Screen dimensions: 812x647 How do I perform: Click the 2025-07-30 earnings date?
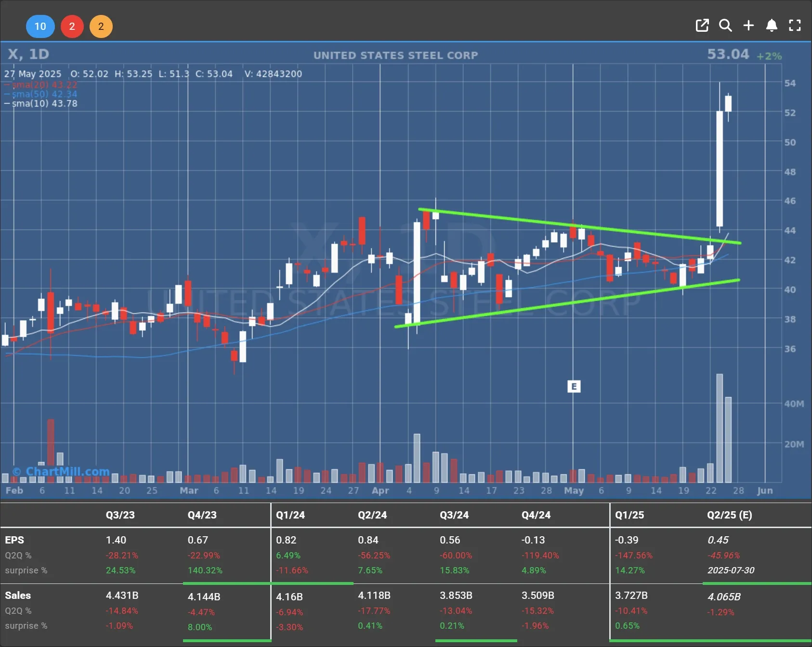(731, 570)
